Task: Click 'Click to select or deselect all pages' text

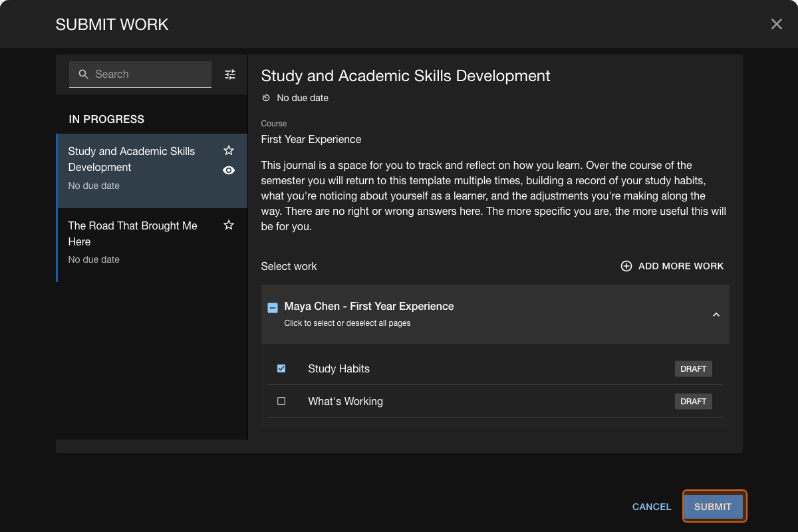Action: point(347,323)
